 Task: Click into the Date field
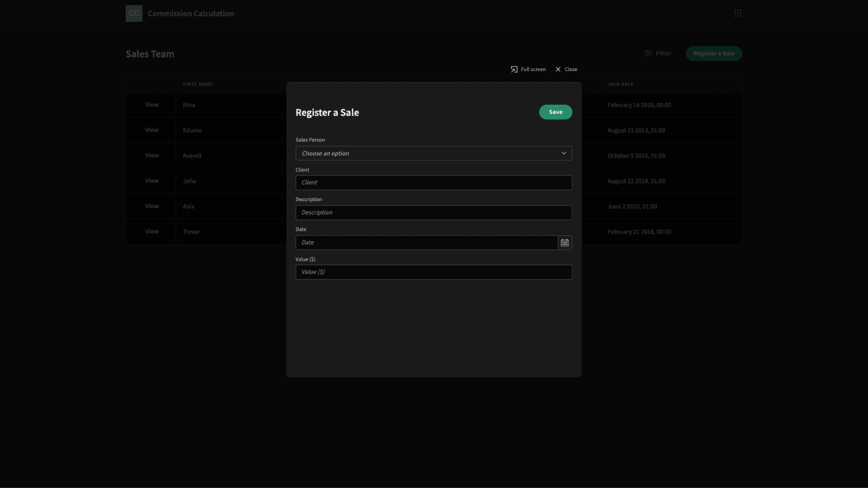pos(426,242)
